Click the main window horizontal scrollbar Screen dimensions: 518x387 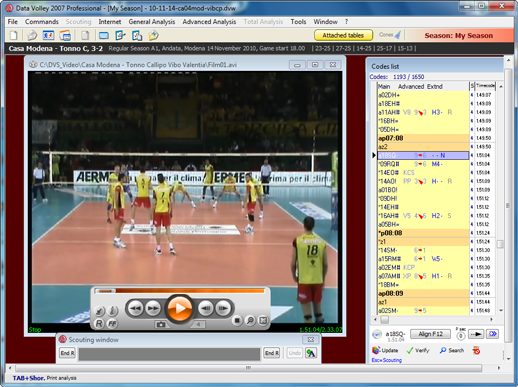pyautogui.click(x=248, y=368)
